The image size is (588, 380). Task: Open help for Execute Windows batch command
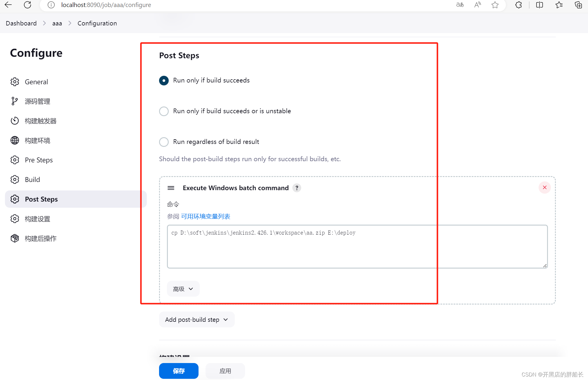pos(297,188)
